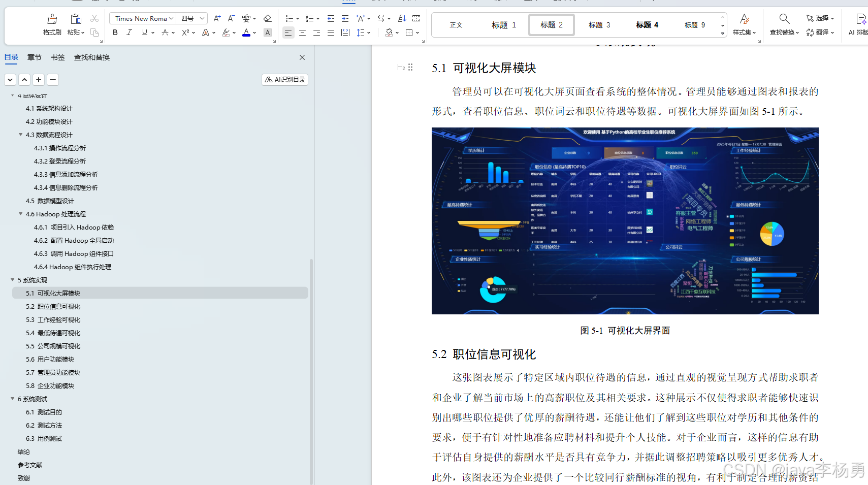Click the numbered list icon
This screenshot has width=868, height=485.
[310, 18]
